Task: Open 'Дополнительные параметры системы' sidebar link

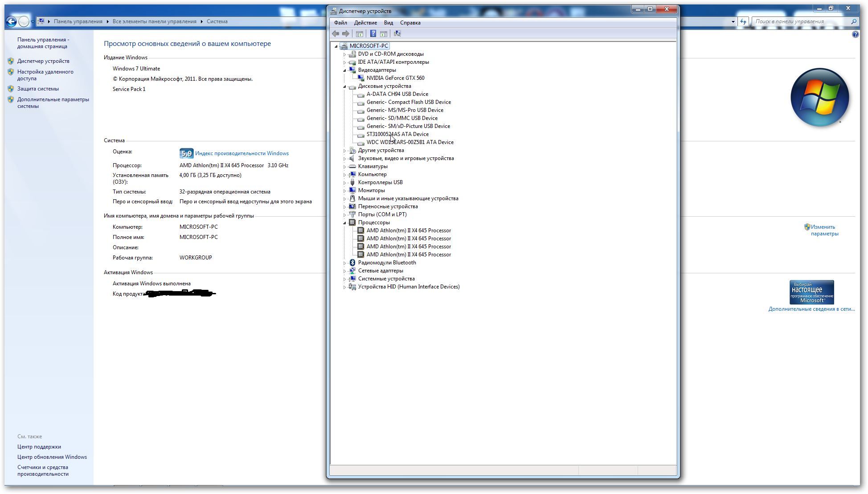Action: tap(53, 103)
